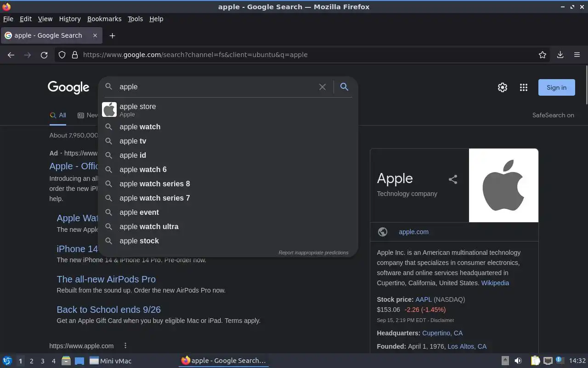The image size is (588, 368).
Task: Click into the Google search text field
Action: coord(216,87)
